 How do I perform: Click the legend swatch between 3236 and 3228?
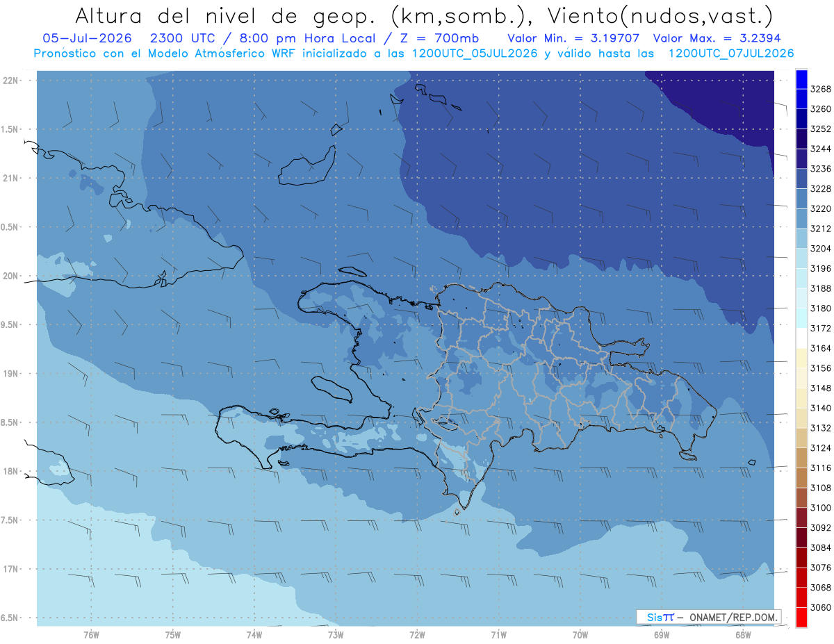click(801, 179)
